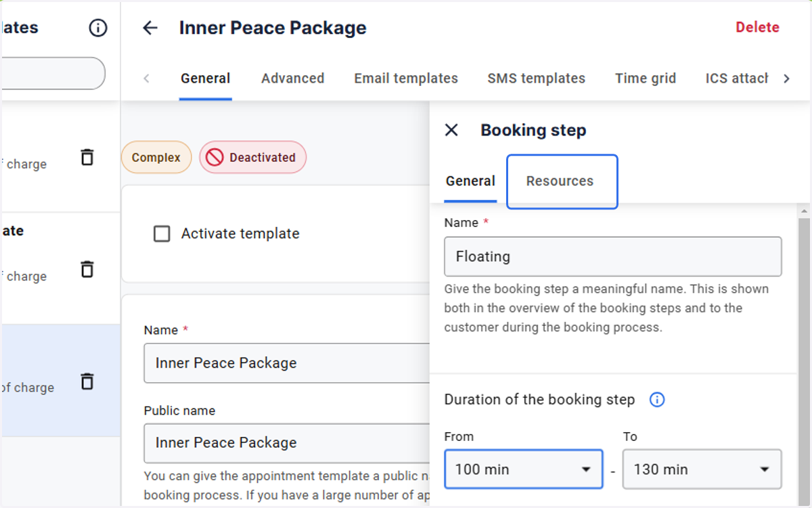Click the template Name input field
Viewport: 812px width, 508px height.
tap(287, 363)
